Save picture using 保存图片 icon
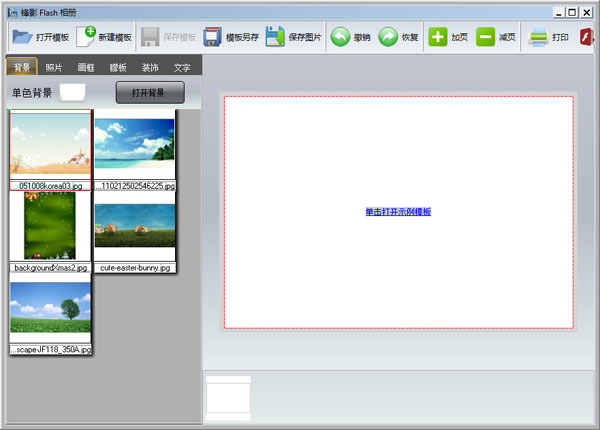 coord(275,37)
